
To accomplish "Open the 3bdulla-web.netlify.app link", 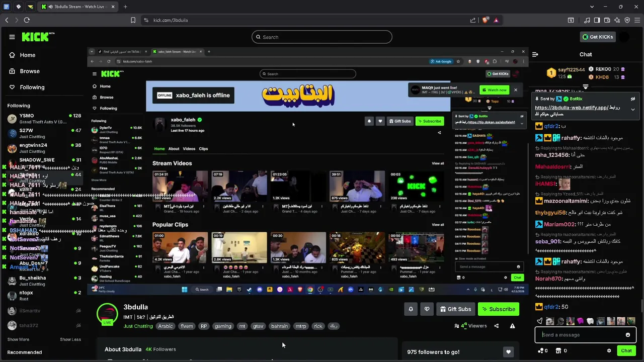I will tap(571, 108).
